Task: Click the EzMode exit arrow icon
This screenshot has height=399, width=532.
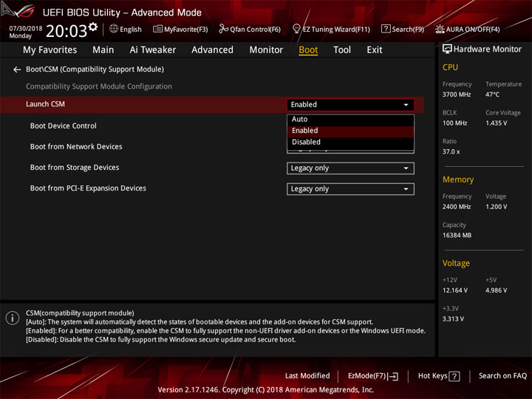Action: [x=393, y=376]
